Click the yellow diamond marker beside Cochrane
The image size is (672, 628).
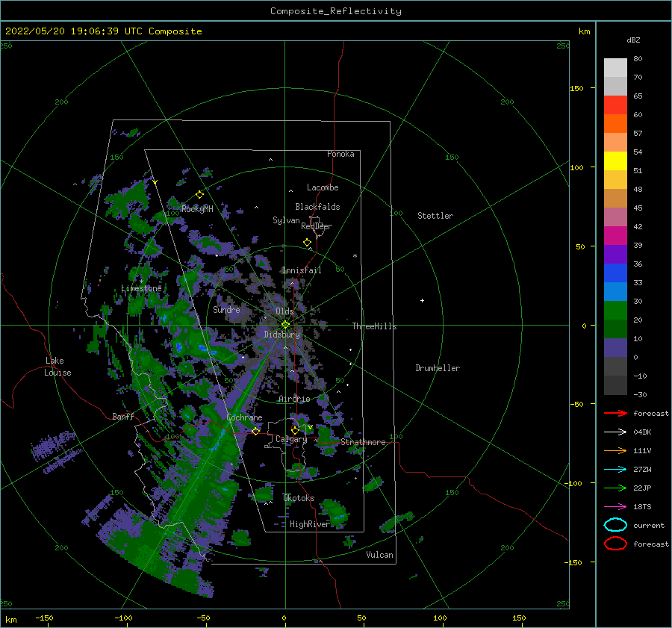[256, 431]
